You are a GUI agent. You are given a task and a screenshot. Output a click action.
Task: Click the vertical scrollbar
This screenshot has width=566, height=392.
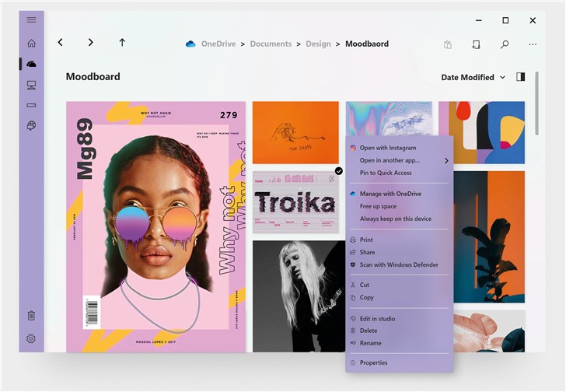point(536,103)
